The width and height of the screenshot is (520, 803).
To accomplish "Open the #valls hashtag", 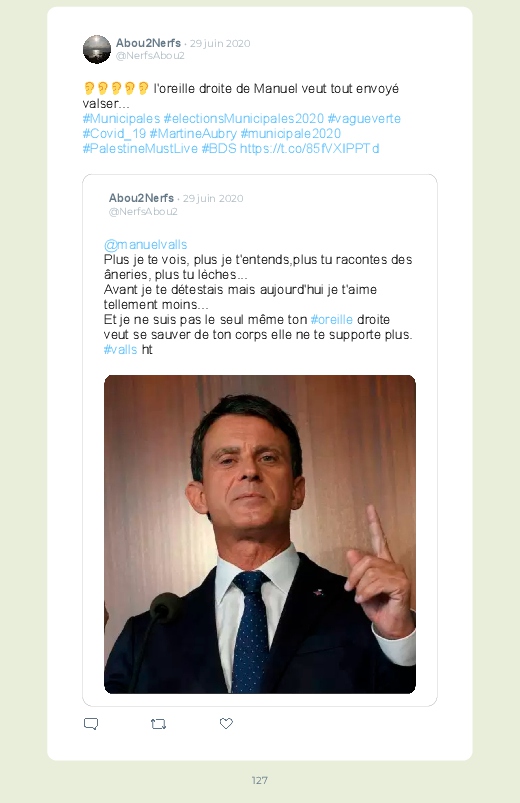I will (x=120, y=349).
